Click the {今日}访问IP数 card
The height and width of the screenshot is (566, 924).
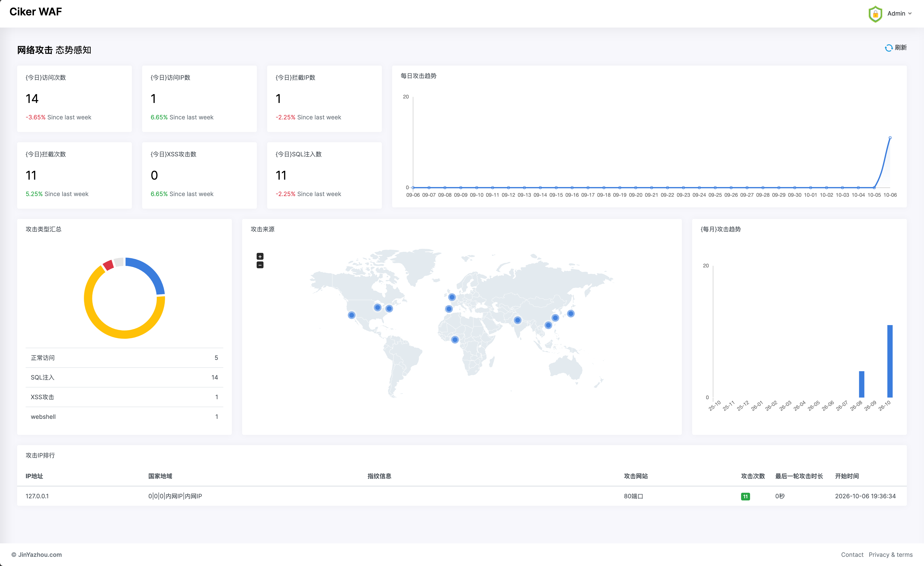coord(199,99)
